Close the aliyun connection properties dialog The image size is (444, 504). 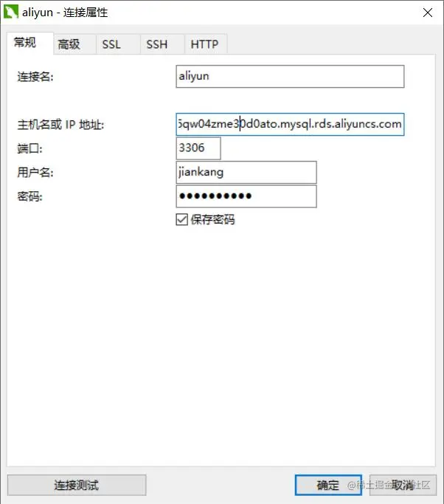[428, 13]
